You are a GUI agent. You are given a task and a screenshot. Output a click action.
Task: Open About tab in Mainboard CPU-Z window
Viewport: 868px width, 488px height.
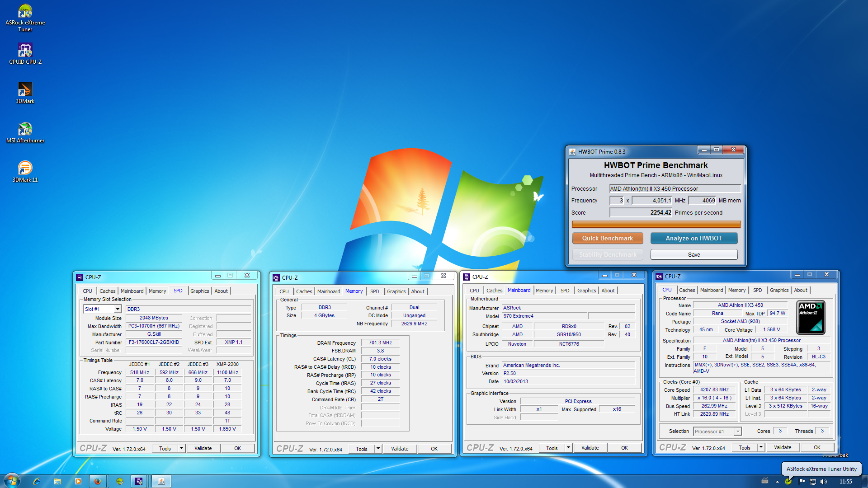608,291
